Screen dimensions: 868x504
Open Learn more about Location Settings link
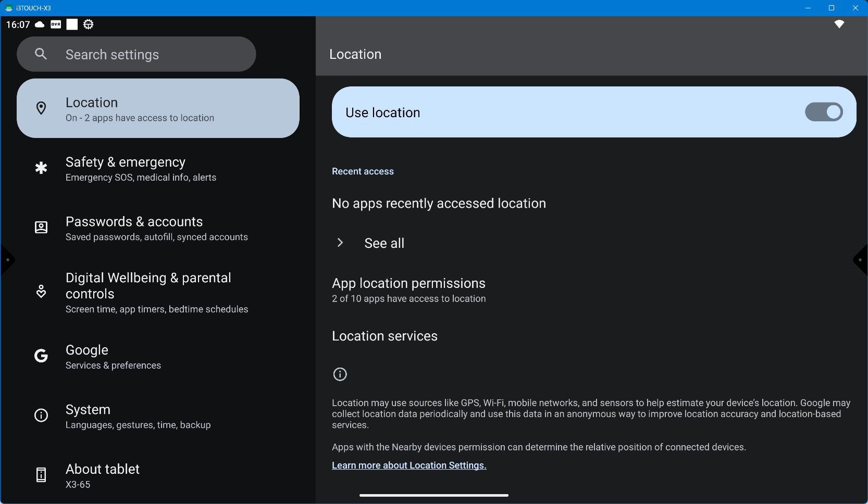tap(409, 465)
